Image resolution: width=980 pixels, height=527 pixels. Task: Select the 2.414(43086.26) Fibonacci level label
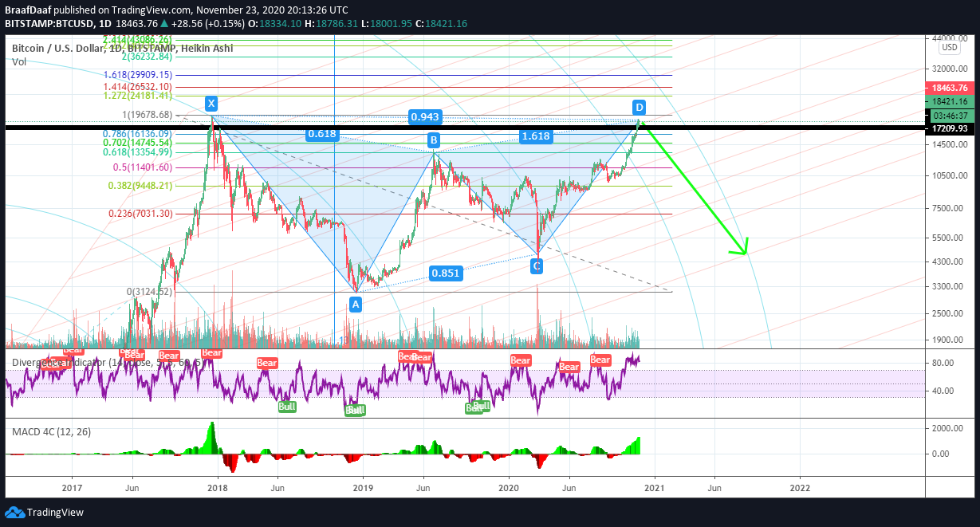click(x=137, y=39)
